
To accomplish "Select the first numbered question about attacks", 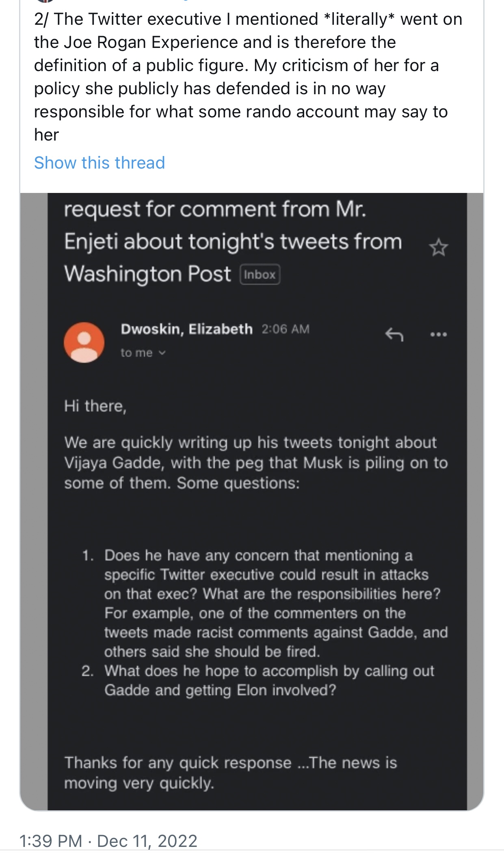I will pos(265,603).
